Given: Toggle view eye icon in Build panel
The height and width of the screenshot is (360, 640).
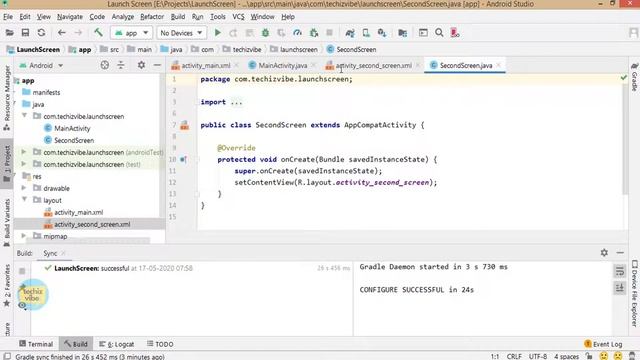Looking at the screenshot, I should tap(22, 305).
